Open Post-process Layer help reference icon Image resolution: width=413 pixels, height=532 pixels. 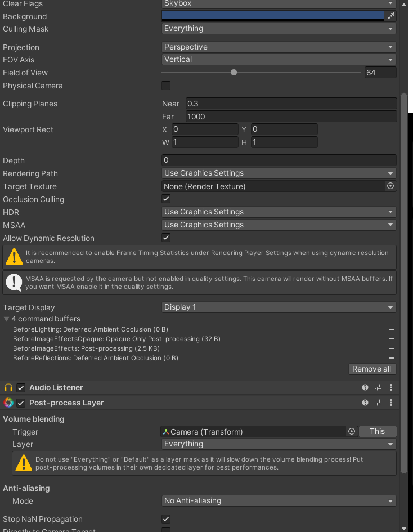coord(365,403)
